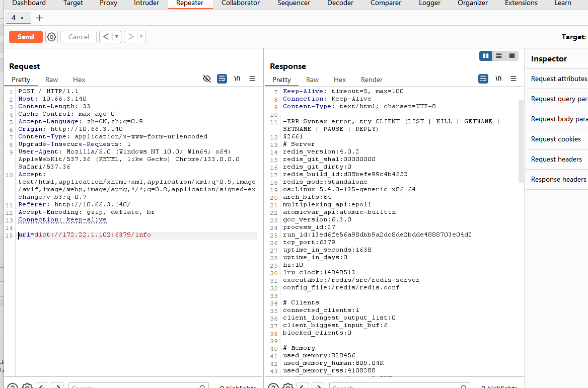Open the next-request history dropdown arrow
The width and height of the screenshot is (588, 388).
click(x=141, y=37)
